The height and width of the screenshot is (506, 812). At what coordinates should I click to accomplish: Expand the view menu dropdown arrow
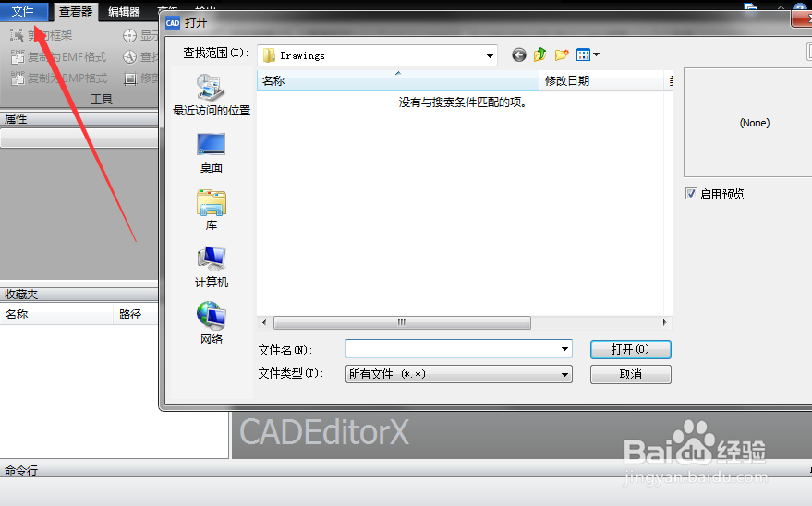(x=597, y=54)
